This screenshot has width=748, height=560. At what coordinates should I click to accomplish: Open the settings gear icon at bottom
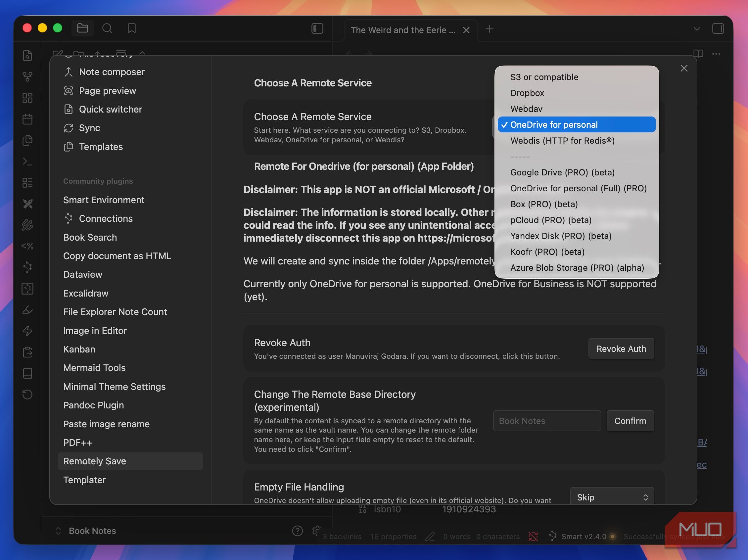[316, 531]
